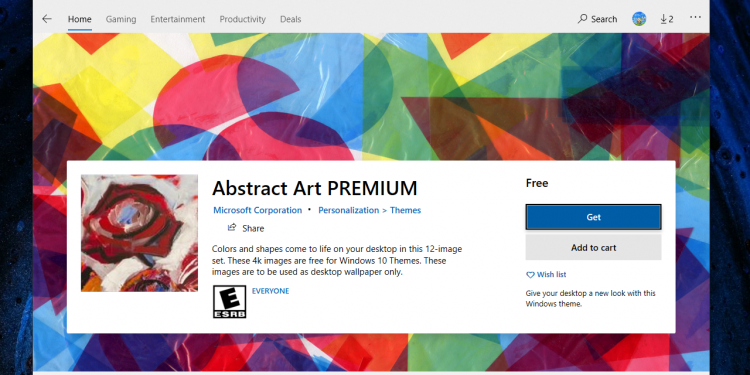Go back using the back arrow

pyautogui.click(x=46, y=19)
